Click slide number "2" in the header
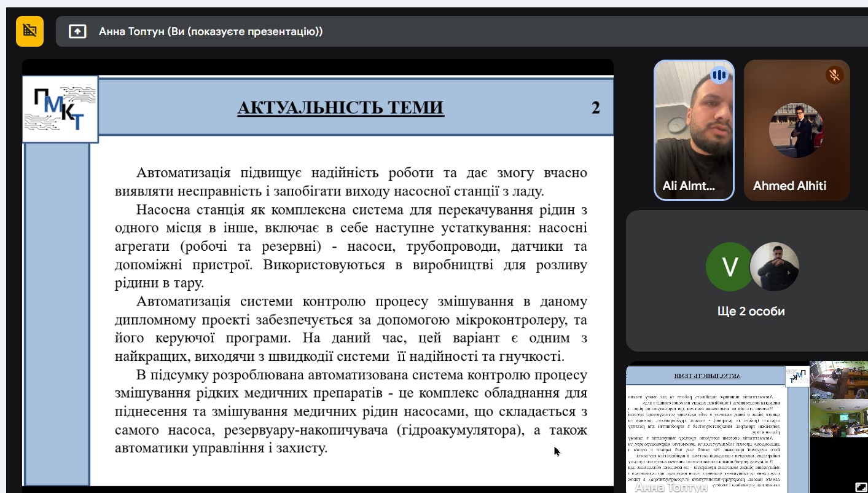Screen dimensions: 868x493 (595, 108)
